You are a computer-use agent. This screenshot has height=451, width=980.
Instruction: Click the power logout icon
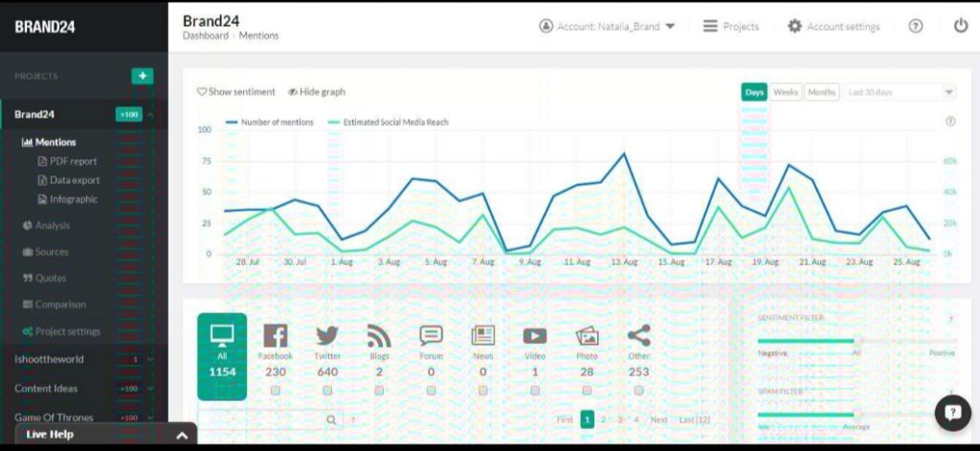tap(961, 26)
